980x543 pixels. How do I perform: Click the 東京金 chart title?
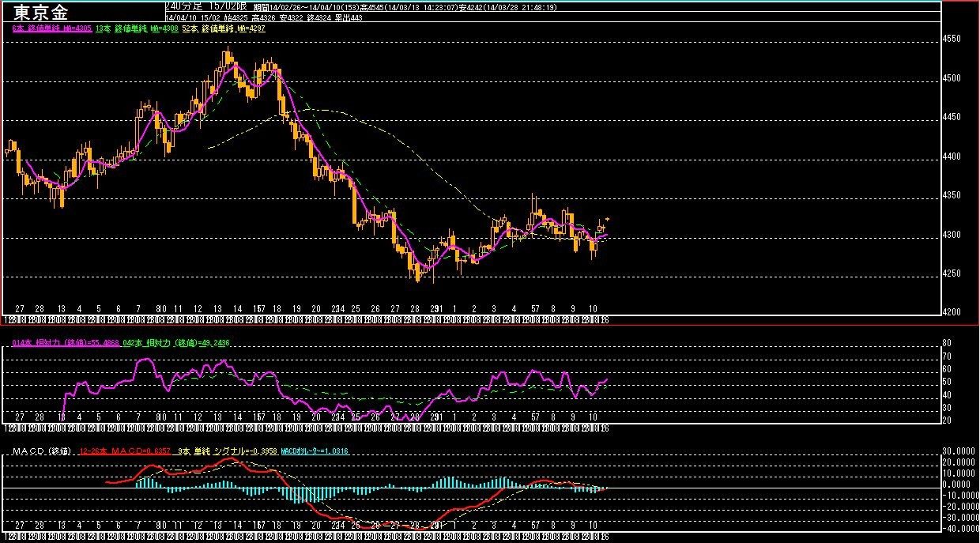pos(40,11)
